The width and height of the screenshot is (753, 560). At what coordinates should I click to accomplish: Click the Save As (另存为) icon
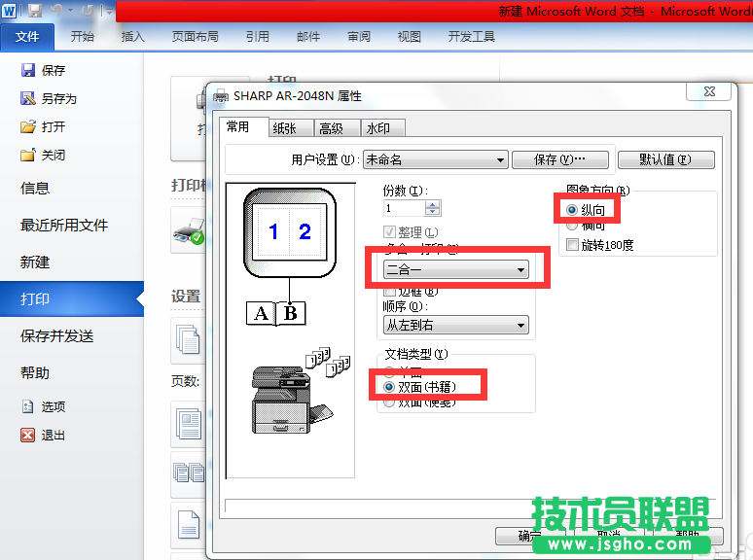pyautogui.click(x=28, y=98)
